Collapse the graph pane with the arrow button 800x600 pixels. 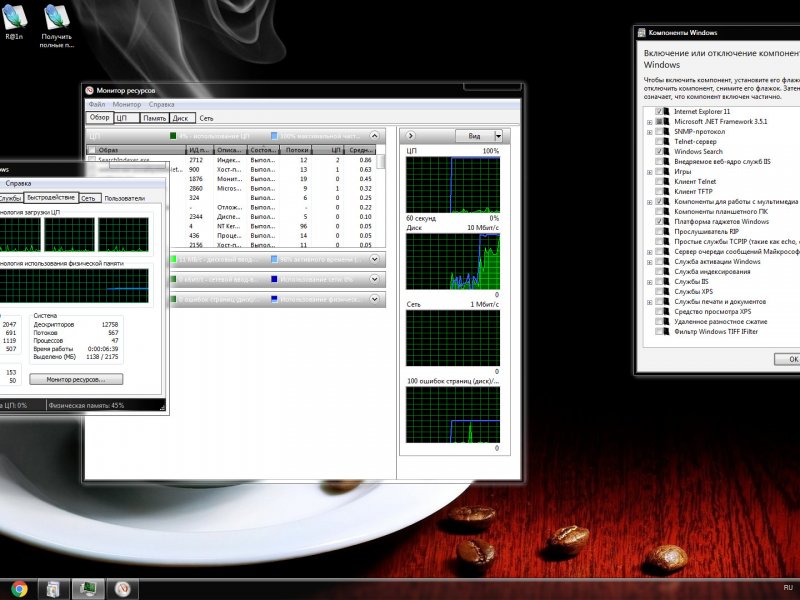click(x=410, y=136)
